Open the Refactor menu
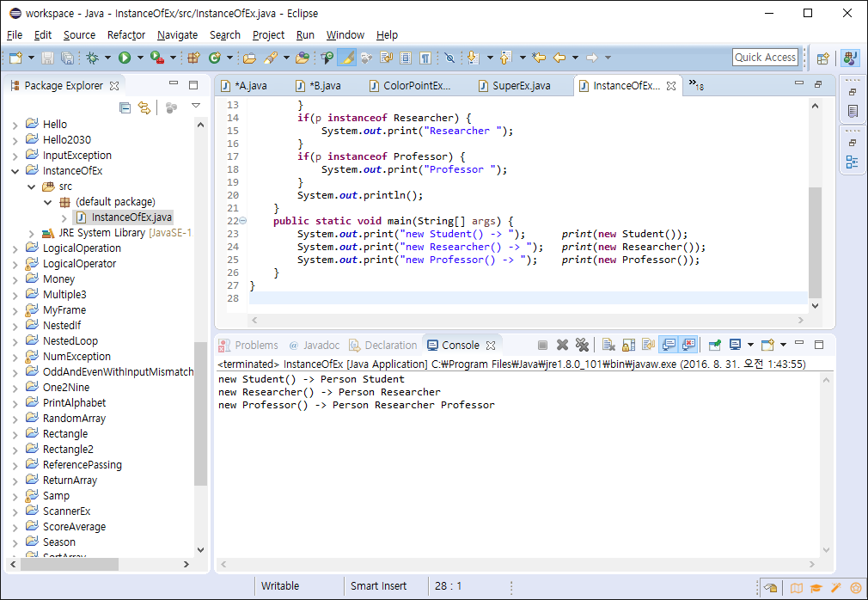This screenshot has height=600, width=868. point(126,35)
